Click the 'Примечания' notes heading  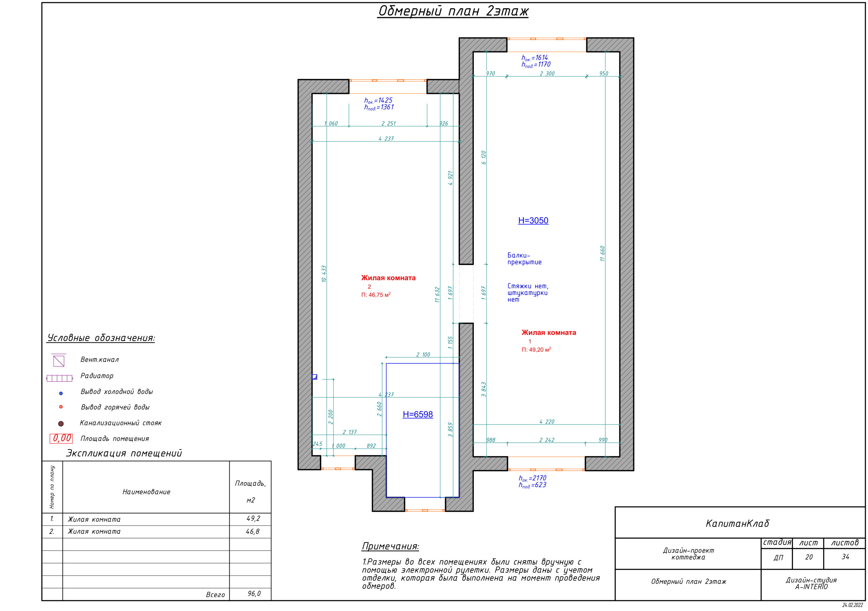[x=390, y=546]
